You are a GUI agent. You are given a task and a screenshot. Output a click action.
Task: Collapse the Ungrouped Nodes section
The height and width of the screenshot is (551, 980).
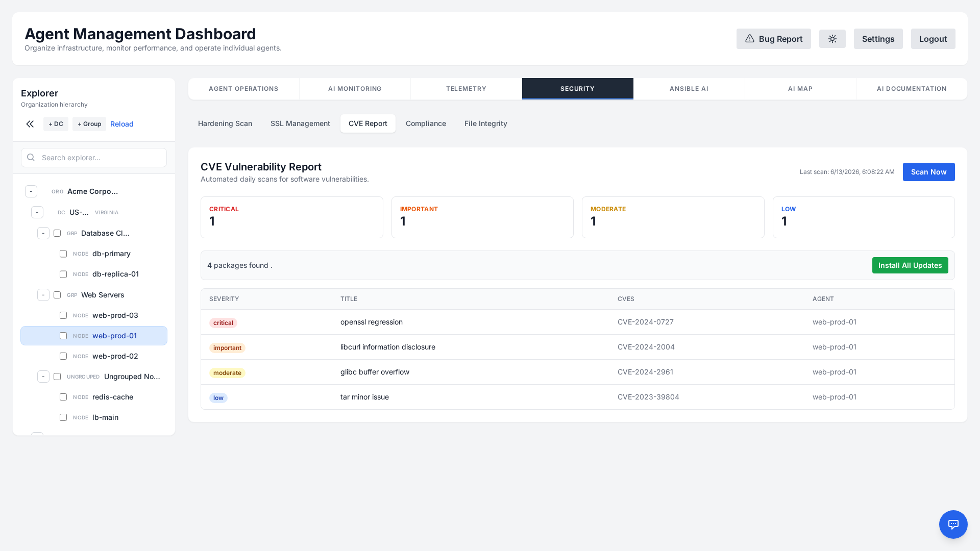click(43, 377)
